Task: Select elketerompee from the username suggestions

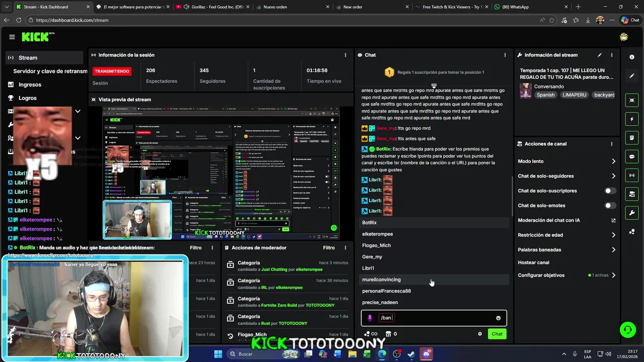Action: click(433, 234)
